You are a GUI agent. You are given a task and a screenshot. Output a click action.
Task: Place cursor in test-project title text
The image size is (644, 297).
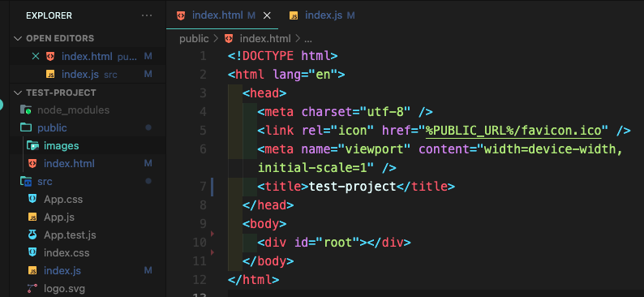[352, 187]
